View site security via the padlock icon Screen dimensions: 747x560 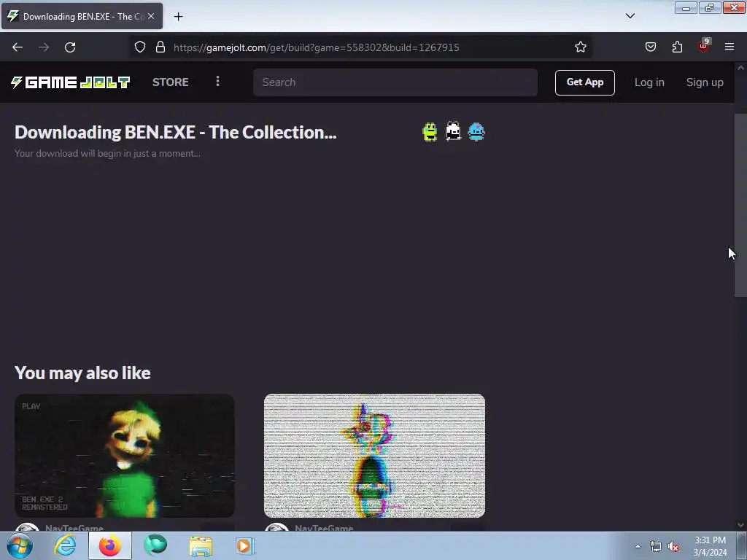point(160,47)
